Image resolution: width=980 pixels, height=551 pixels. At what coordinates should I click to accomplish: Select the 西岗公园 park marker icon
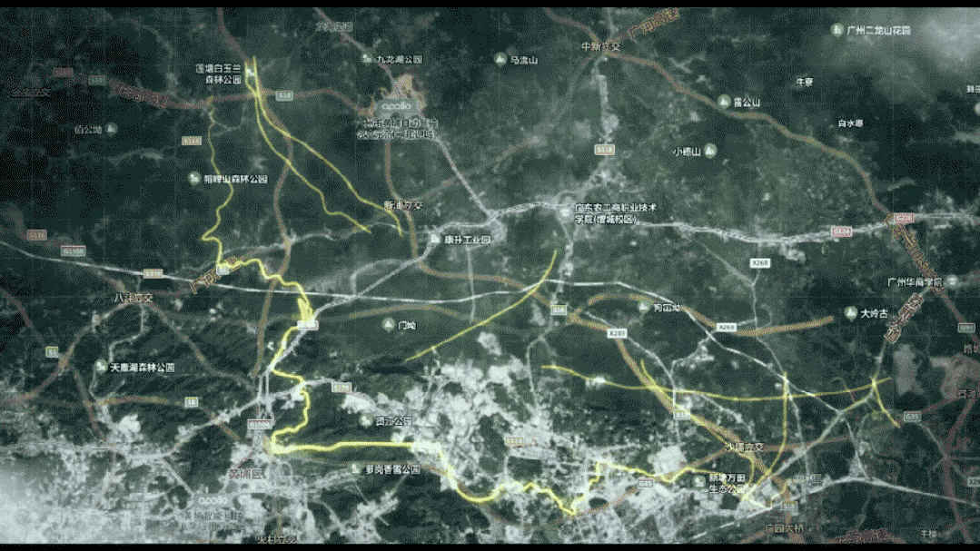coord(364,420)
